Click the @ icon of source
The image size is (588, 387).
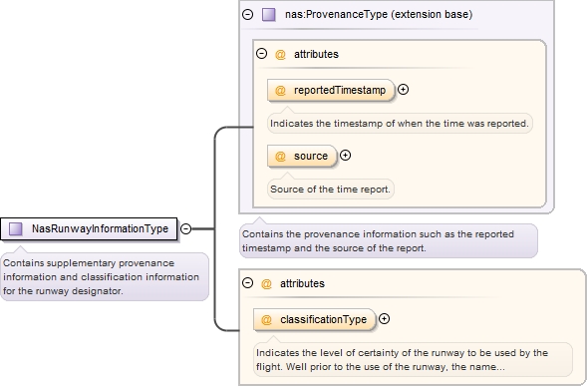[x=280, y=157]
